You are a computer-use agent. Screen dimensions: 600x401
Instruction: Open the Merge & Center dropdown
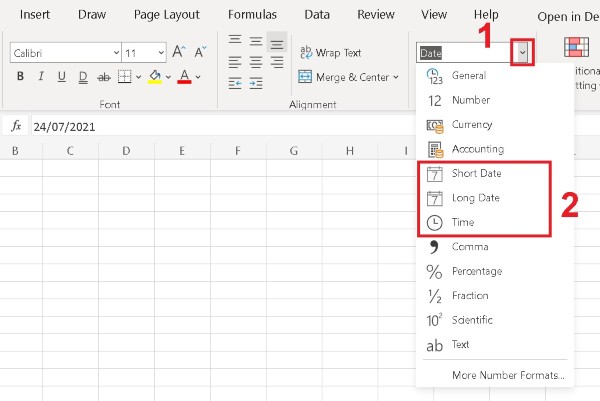pyautogui.click(x=396, y=77)
